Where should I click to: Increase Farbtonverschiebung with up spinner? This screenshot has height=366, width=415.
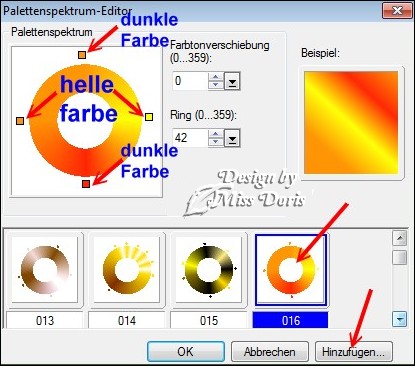(x=216, y=77)
